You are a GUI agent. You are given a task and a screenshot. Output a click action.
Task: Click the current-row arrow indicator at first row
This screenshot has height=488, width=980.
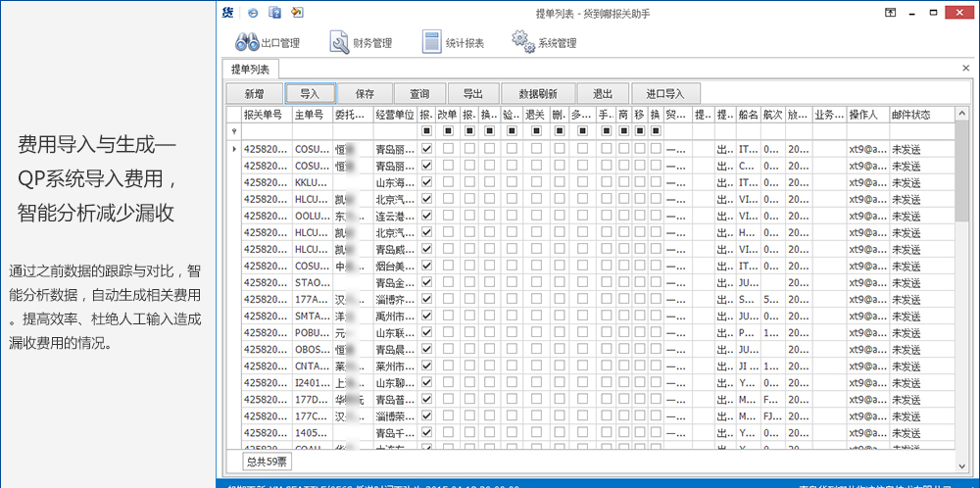(234, 149)
